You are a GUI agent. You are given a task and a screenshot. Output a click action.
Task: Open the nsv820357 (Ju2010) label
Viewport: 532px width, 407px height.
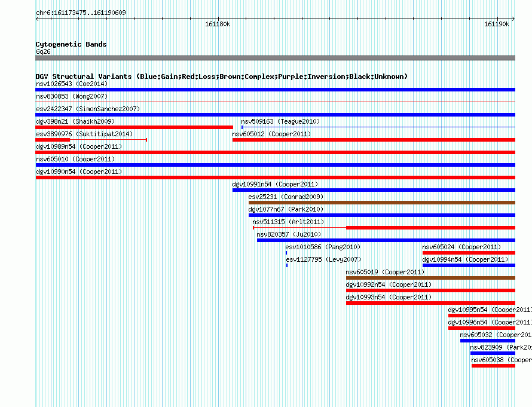[288, 234]
